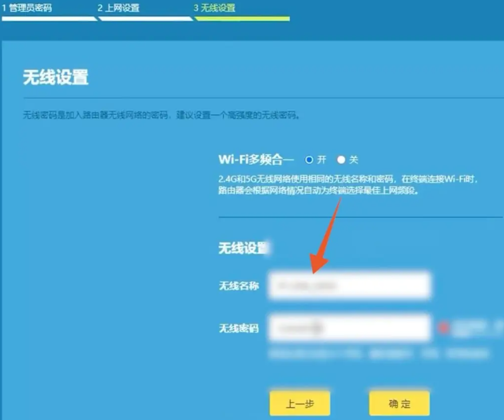Screen dimensions: 504x420
Task: Turn on Wi-Fi多频合一 with 开 option
Action: [x=309, y=160]
